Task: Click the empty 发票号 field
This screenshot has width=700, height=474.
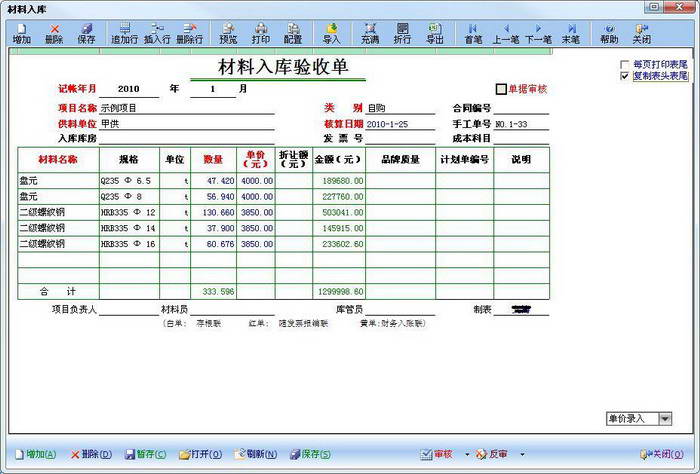Action: [400, 138]
